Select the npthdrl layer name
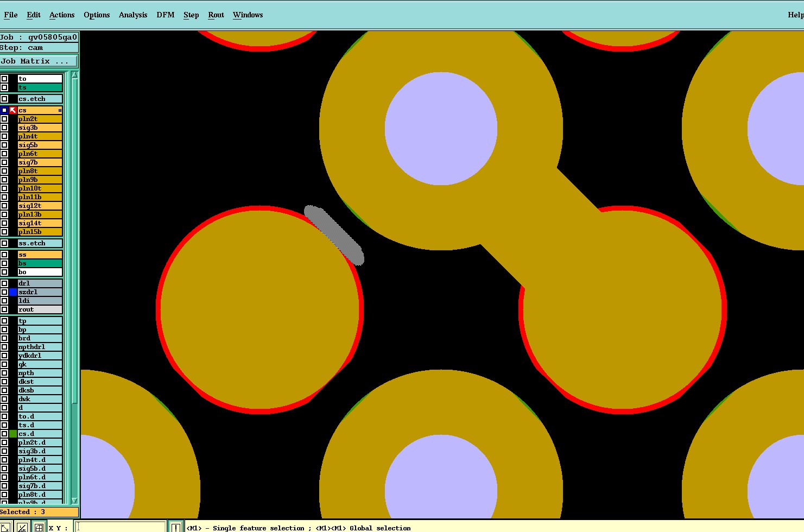Image resolution: width=804 pixels, height=532 pixels. point(40,347)
